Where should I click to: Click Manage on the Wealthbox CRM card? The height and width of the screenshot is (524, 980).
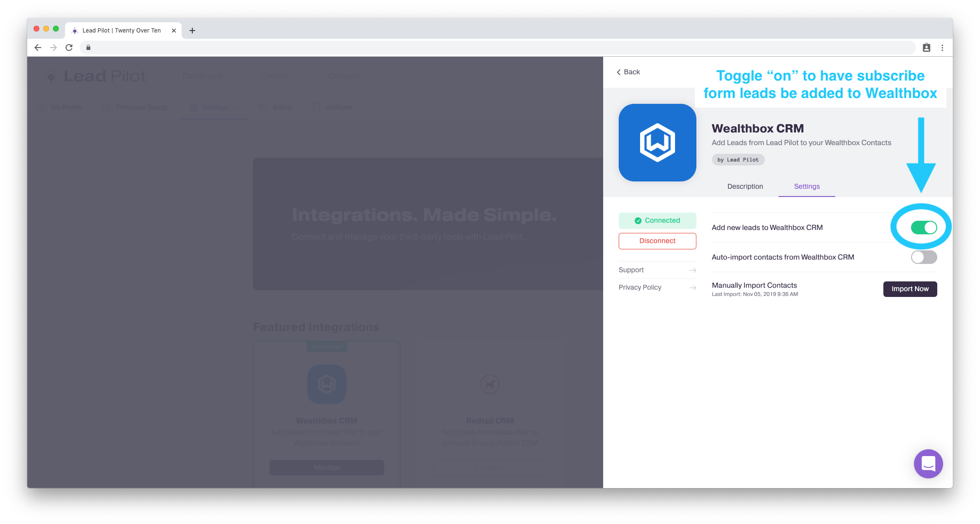[326, 467]
